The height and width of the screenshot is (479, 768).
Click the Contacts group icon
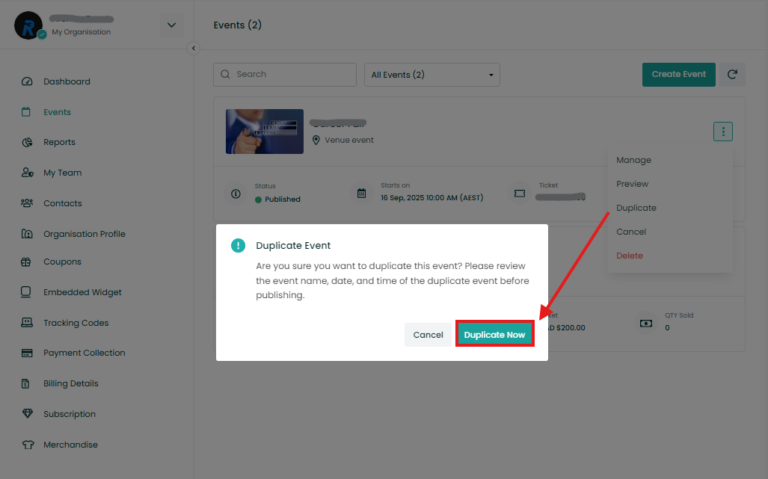pyautogui.click(x=27, y=203)
